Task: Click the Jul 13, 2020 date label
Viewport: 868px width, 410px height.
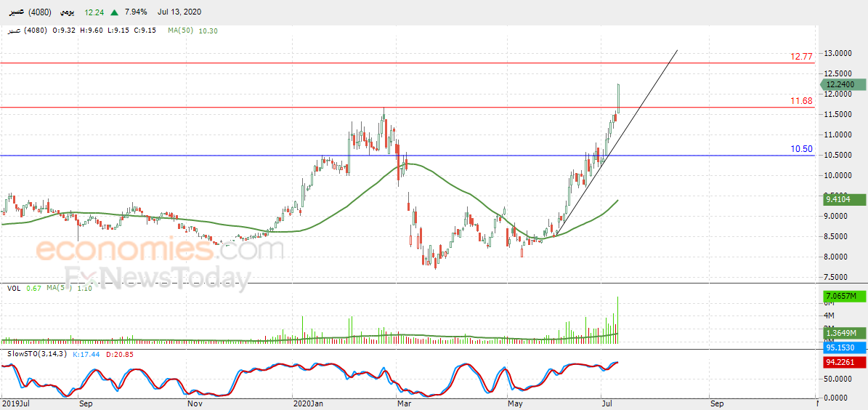Action: click(179, 12)
